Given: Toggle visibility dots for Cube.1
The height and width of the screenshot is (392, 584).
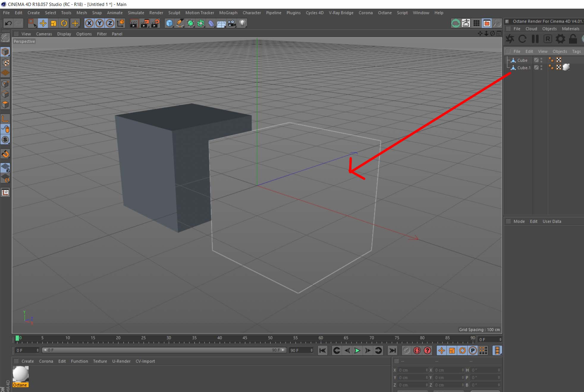Looking at the screenshot, I should click(x=541, y=68).
